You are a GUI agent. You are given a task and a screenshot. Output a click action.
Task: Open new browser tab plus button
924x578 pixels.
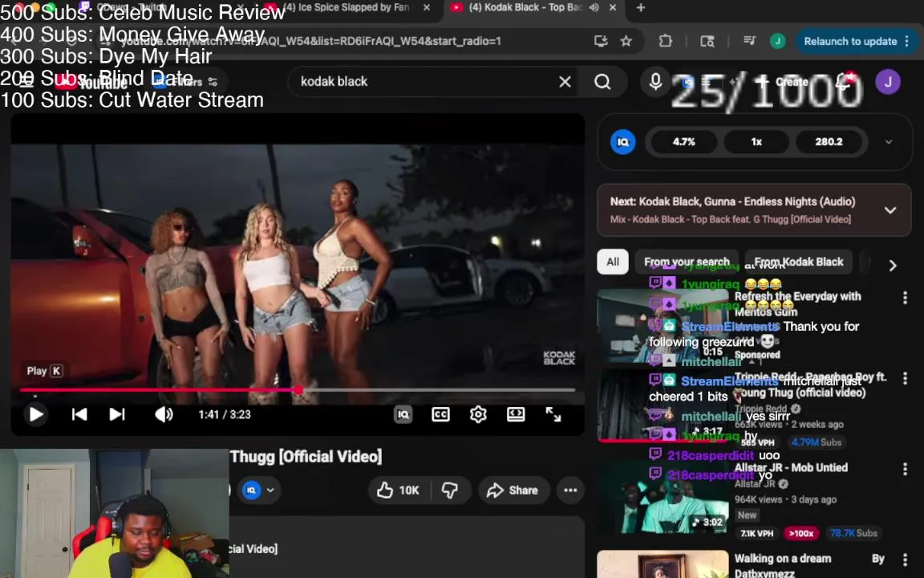coord(641,8)
